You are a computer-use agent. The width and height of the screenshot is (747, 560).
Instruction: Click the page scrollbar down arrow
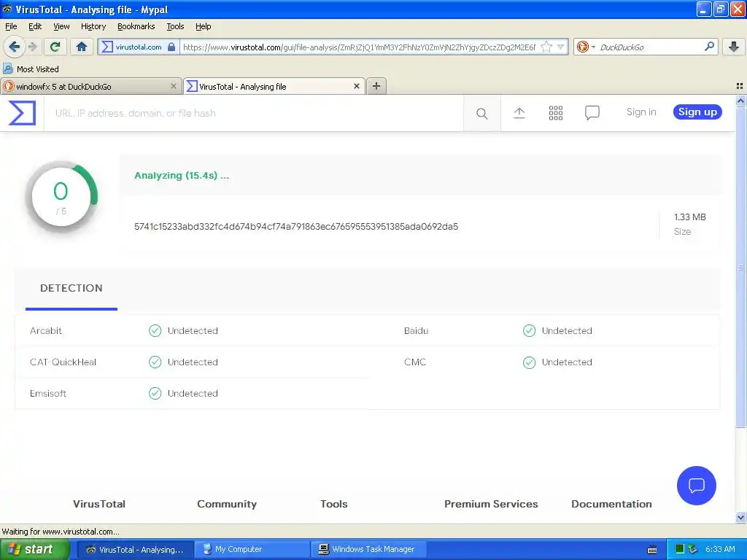[740, 517]
